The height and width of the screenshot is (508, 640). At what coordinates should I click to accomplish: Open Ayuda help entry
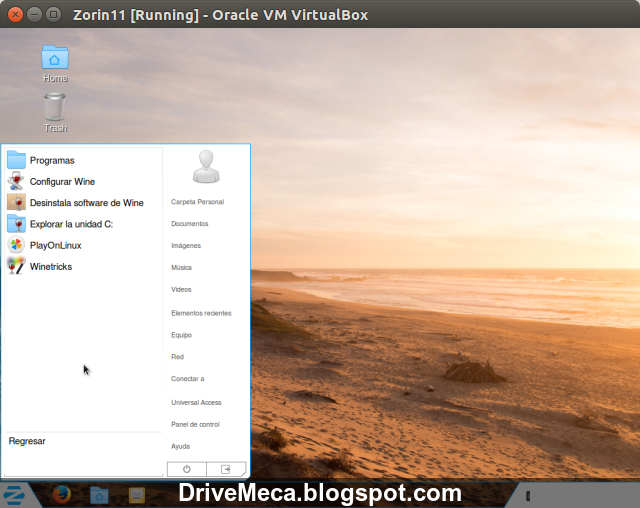click(181, 446)
